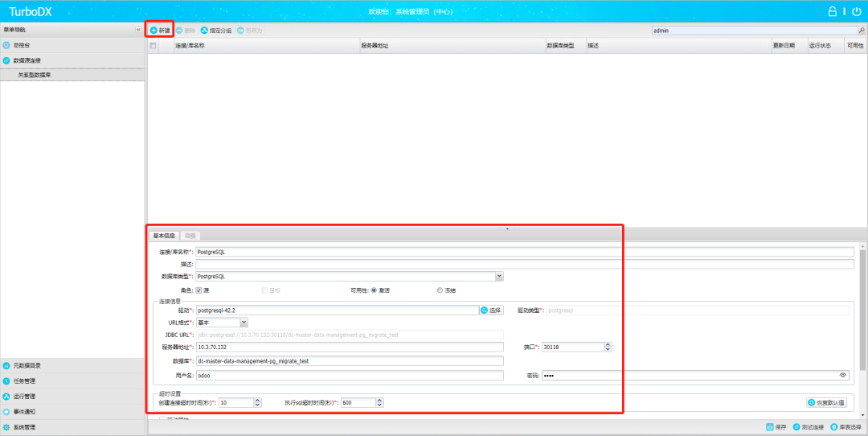This screenshot has height=436, width=868.
Task: Click the 库表选择 button
Action: [845, 427]
